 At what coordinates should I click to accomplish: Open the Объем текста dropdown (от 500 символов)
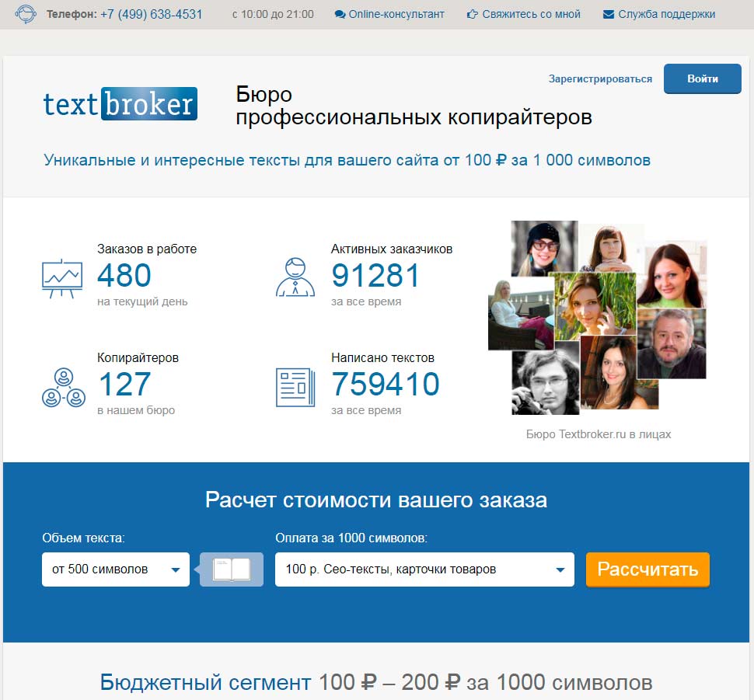(x=115, y=569)
